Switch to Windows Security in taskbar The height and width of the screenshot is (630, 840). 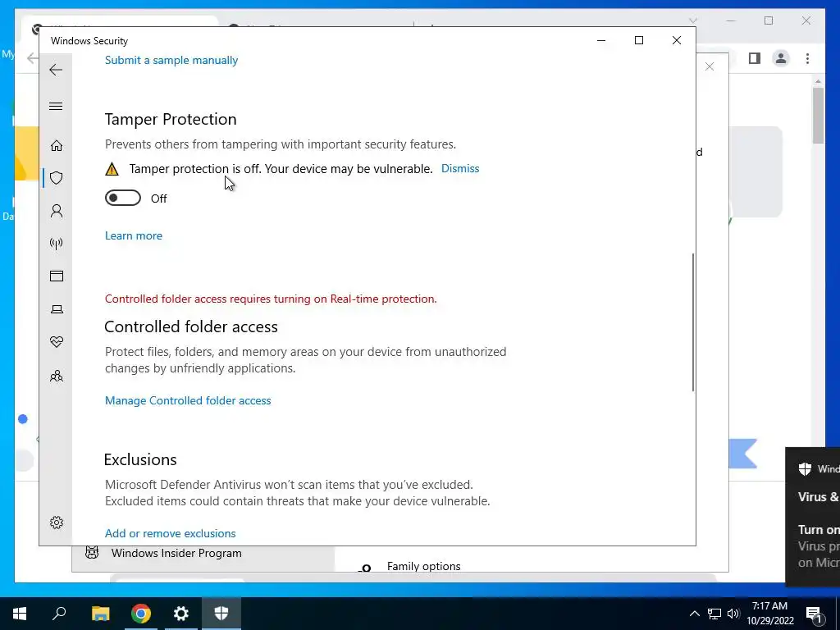click(221, 614)
